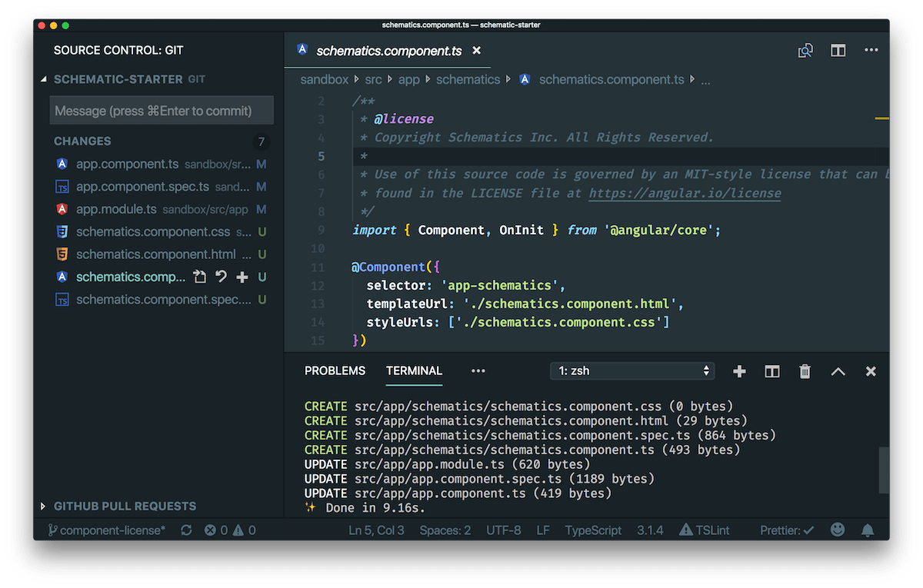This screenshot has height=588, width=923.
Task: Change end of line via LF
Action: click(543, 530)
